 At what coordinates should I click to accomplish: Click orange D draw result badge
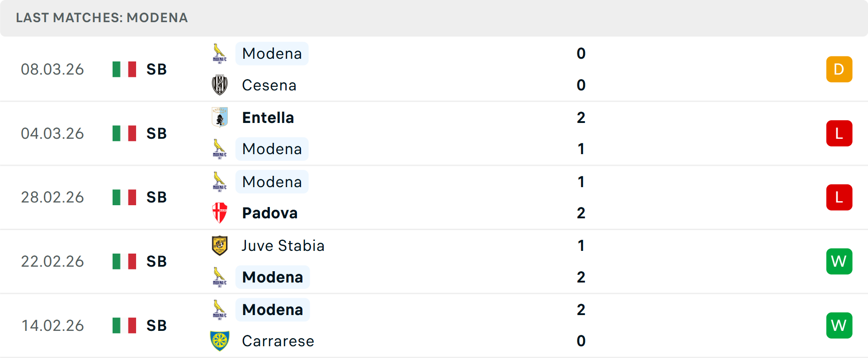coord(839,69)
